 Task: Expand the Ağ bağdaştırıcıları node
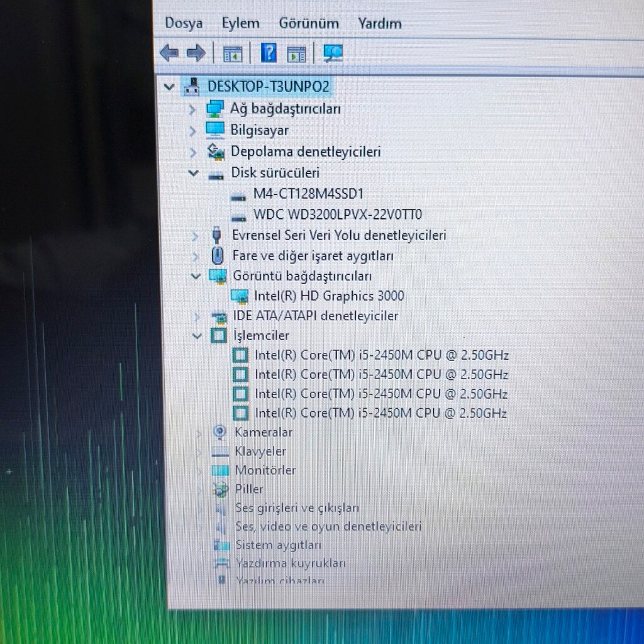192,109
